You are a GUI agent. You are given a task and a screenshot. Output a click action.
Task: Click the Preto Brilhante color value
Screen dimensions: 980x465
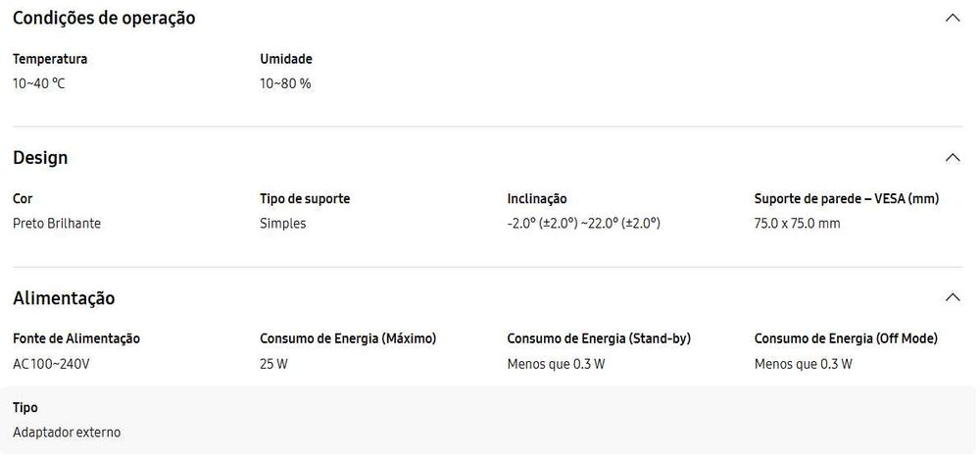[57, 224]
